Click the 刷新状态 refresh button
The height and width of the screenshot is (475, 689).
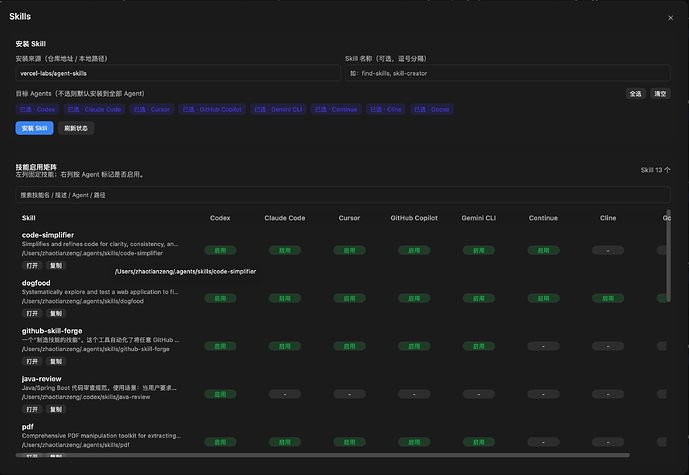point(76,128)
